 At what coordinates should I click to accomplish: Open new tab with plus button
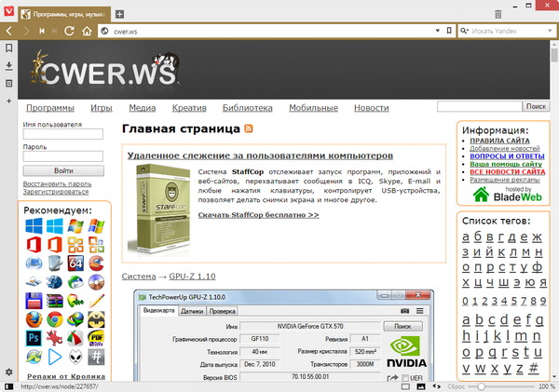[x=119, y=14]
